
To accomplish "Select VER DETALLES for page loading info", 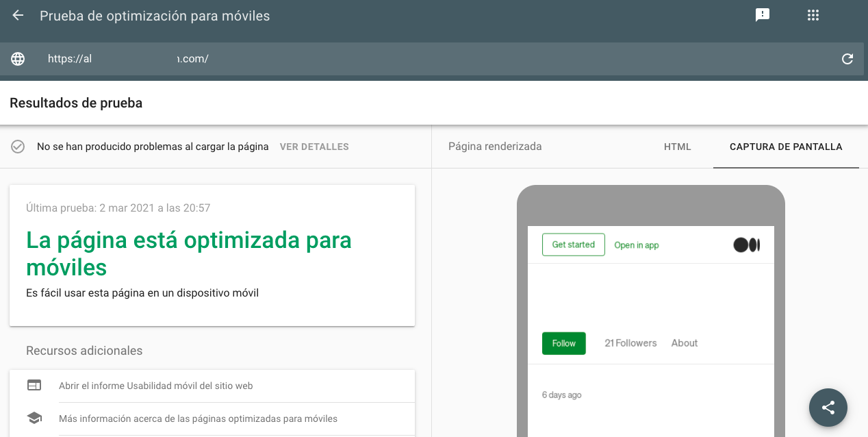I will click(x=314, y=147).
